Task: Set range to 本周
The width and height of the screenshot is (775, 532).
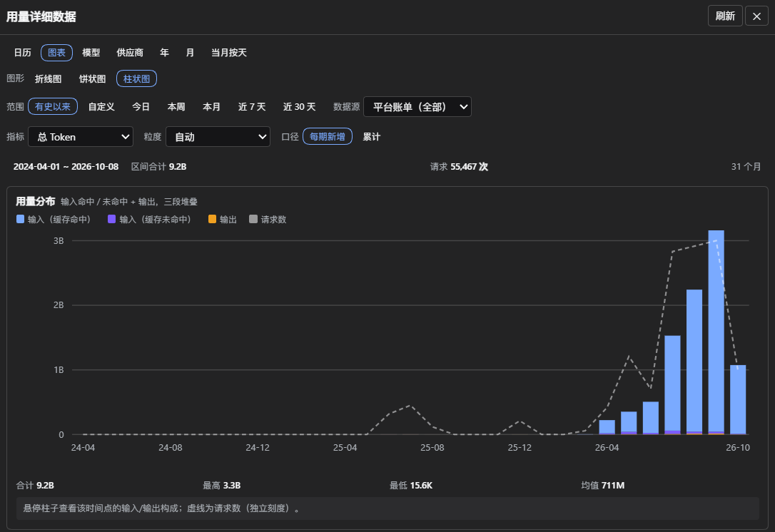Action: coord(176,106)
